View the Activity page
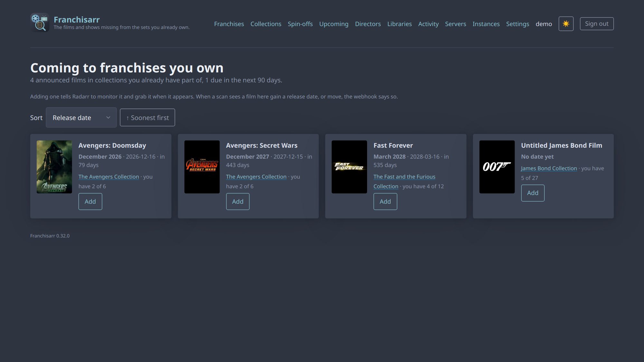644x362 pixels. tap(428, 24)
